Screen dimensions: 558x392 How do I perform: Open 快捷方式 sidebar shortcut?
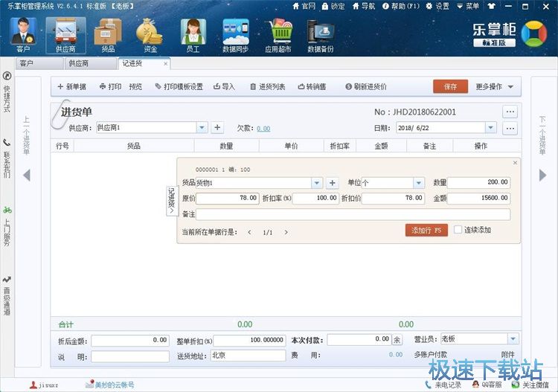coord(7,91)
